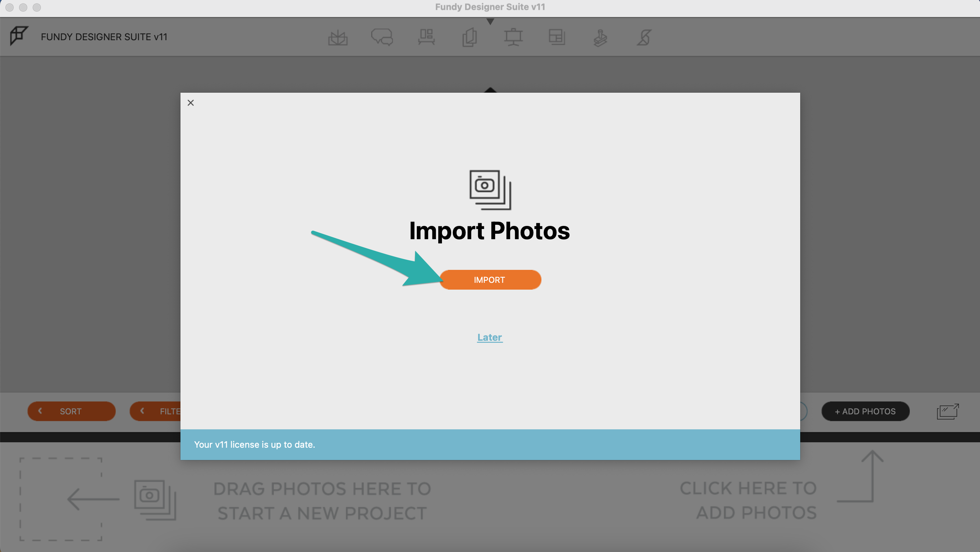Click the collapse triangle at top center
Screen dimensions: 980x552
[x=490, y=22]
